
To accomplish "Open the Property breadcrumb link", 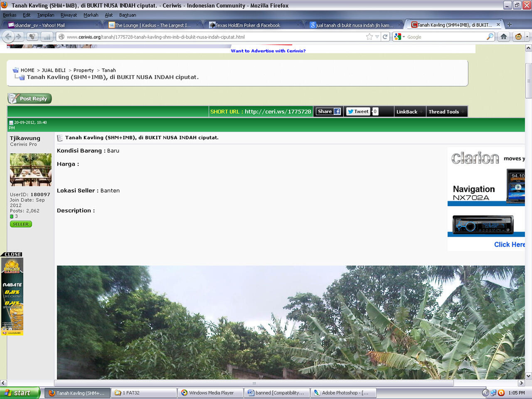I will coord(84,70).
